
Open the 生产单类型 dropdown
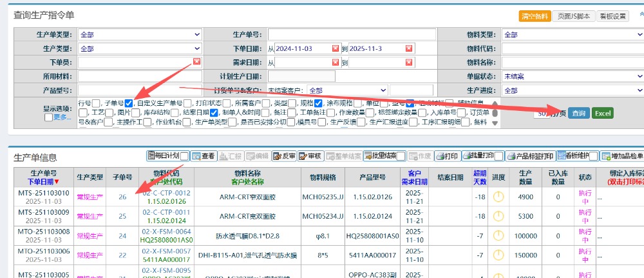(140, 34)
